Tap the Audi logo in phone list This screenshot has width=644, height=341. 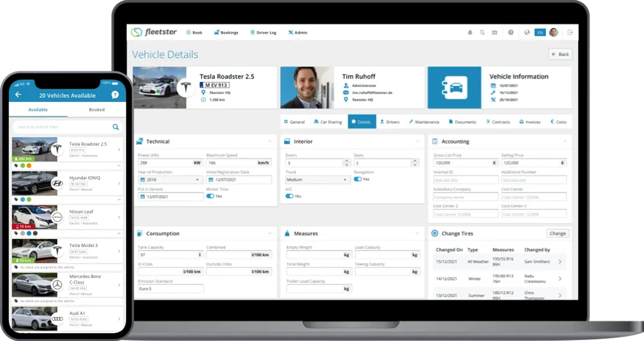coord(57,319)
